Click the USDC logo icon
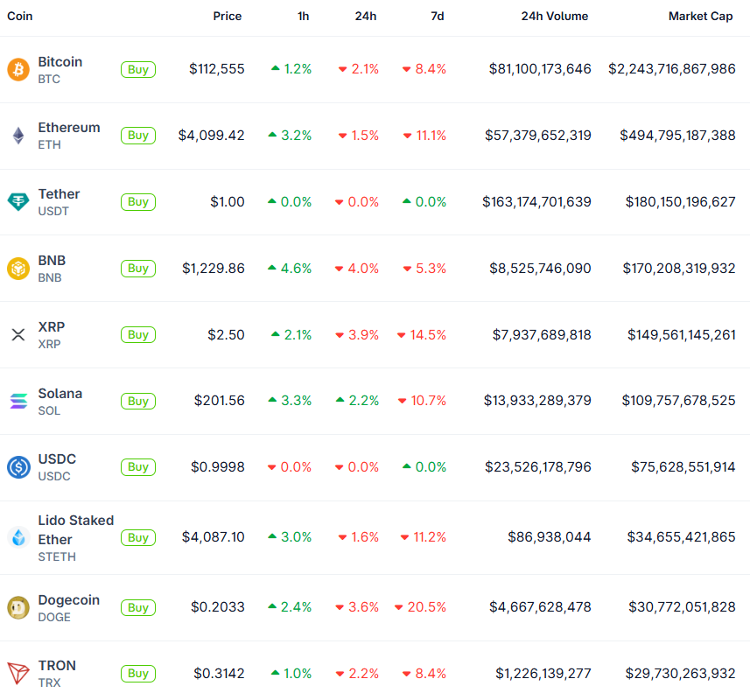 pyautogui.click(x=18, y=467)
